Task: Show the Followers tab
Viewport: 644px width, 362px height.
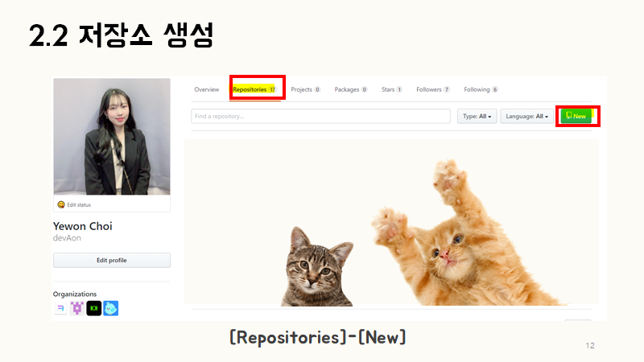Action: pos(433,89)
